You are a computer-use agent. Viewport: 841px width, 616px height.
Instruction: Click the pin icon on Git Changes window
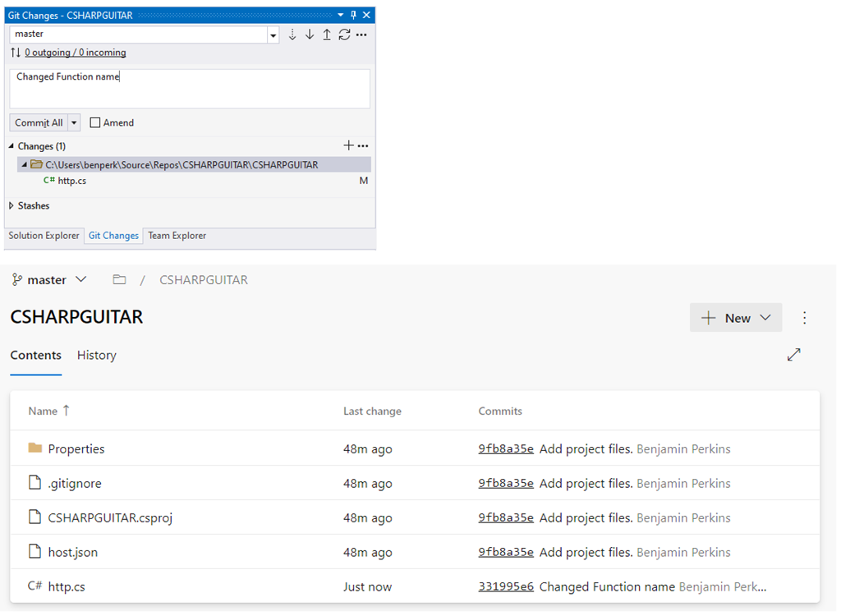pyautogui.click(x=352, y=14)
